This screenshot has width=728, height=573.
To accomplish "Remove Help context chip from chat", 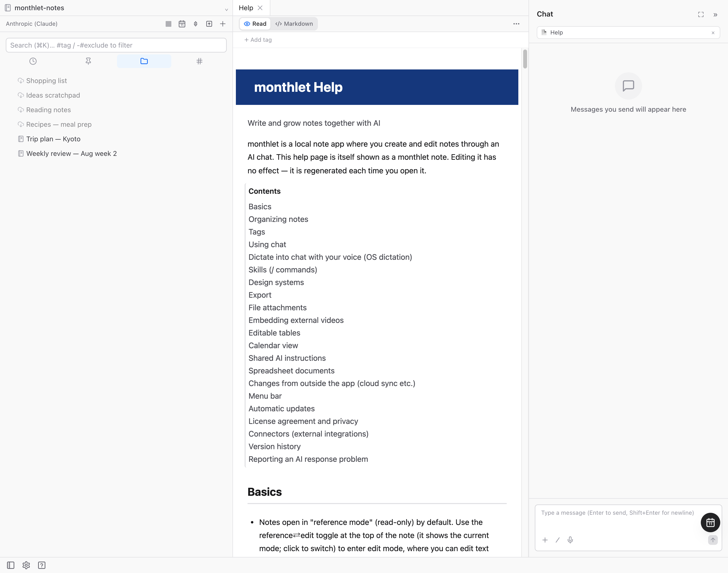I will pyautogui.click(x=713, y=33).
